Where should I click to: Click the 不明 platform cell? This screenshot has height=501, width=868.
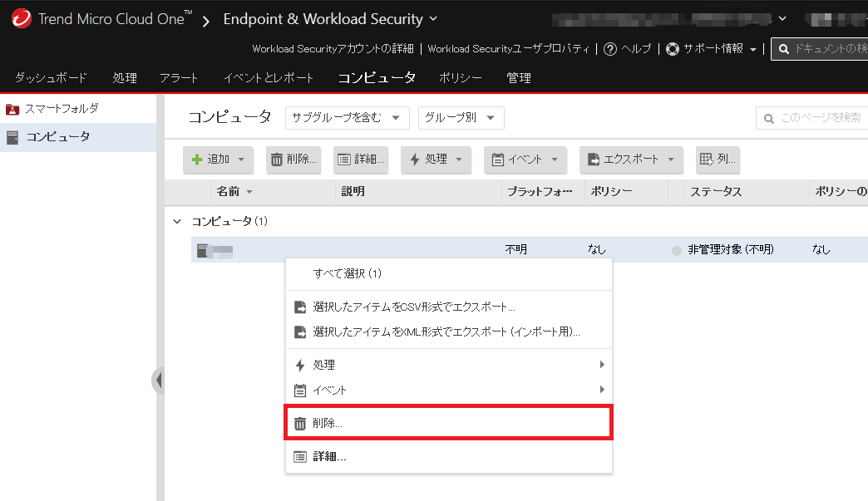516,250
